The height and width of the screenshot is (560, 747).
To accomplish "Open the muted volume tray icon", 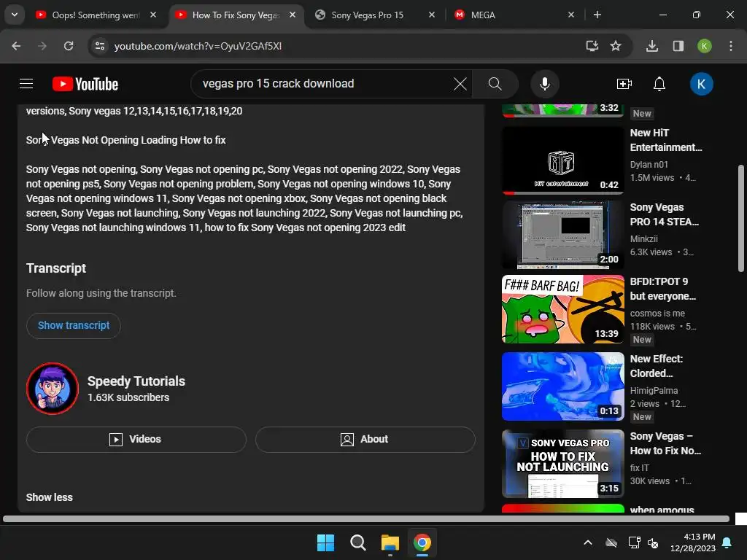I will click(653, 542).
